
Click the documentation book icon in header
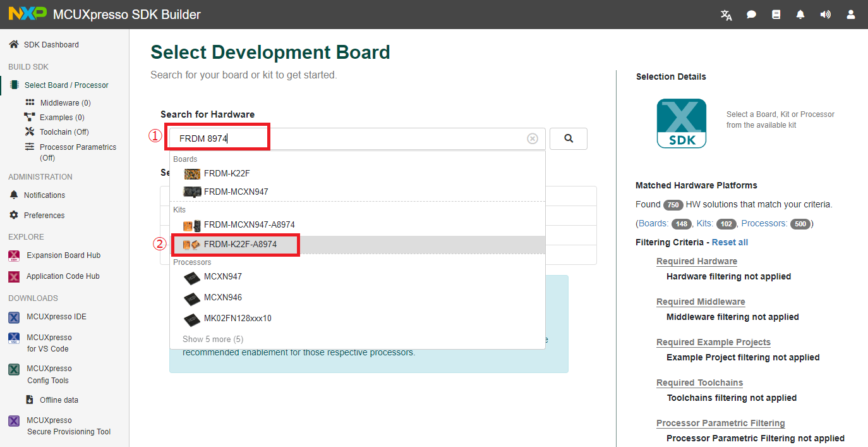pos(776,15)
